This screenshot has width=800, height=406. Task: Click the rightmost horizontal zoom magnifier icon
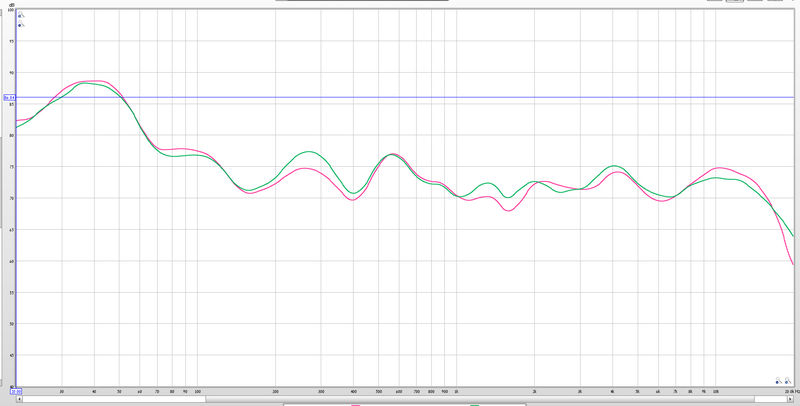click(788, 380)
